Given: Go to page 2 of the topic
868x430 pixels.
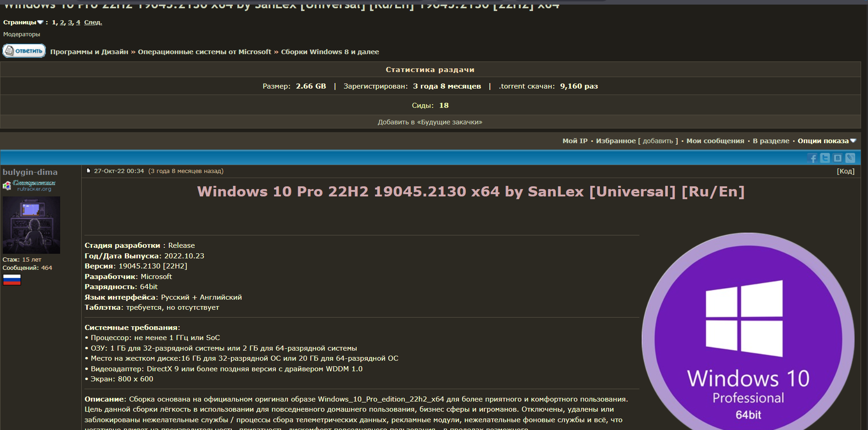Looking at the screenshot, I should pos(62,22).
